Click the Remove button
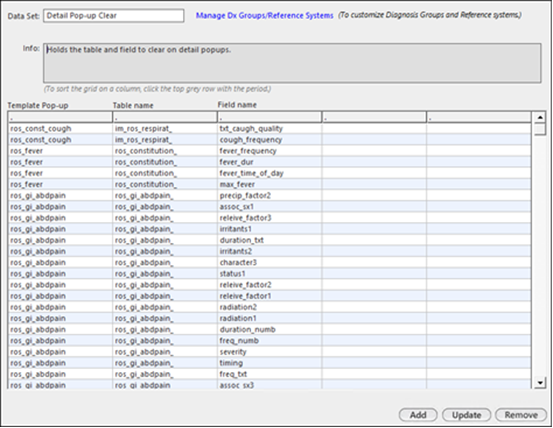The height and width of the screenshot is (428, 553). [x=521, y=415]
